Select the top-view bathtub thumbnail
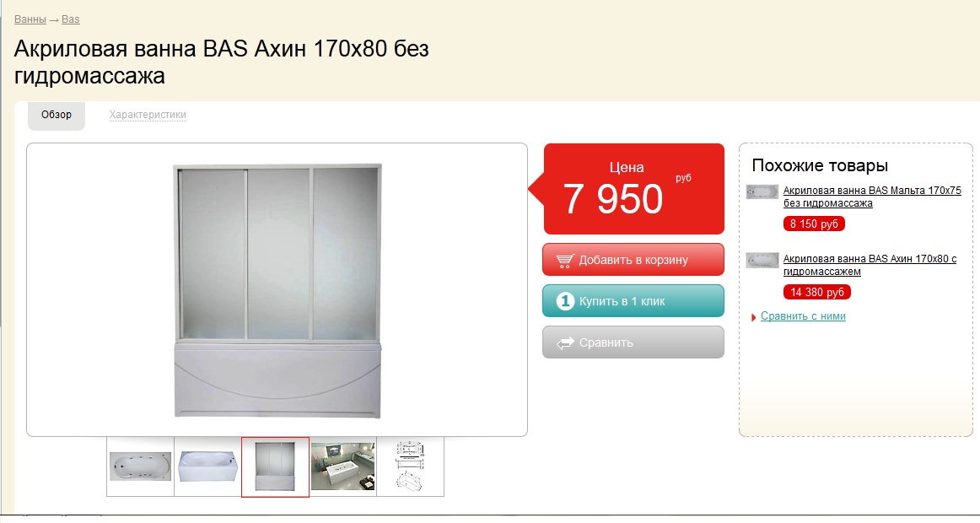The width and height of the screenshot is (980, 523). (140, 466)
